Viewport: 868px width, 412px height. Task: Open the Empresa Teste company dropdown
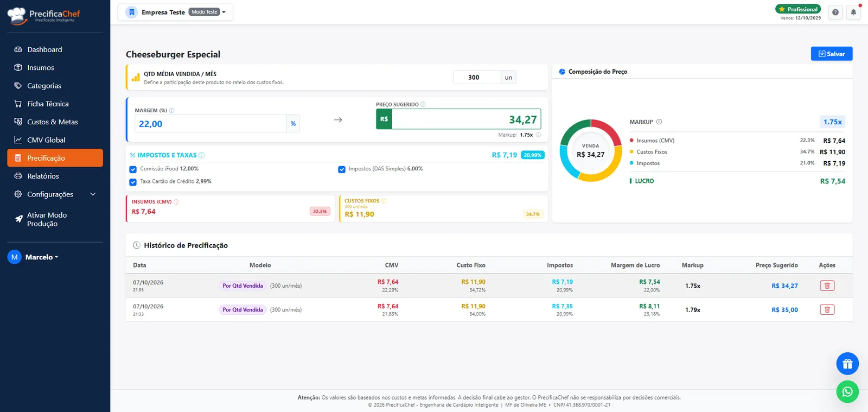coord(175,12)
